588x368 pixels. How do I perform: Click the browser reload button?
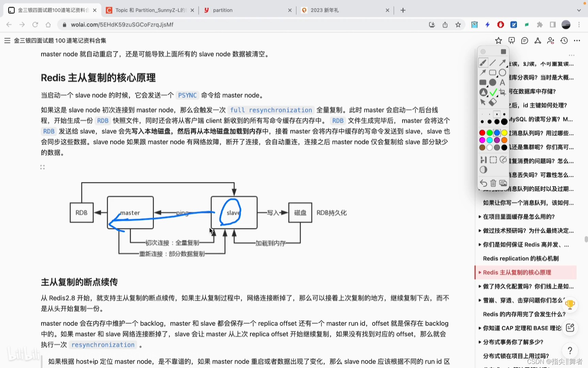35,25
